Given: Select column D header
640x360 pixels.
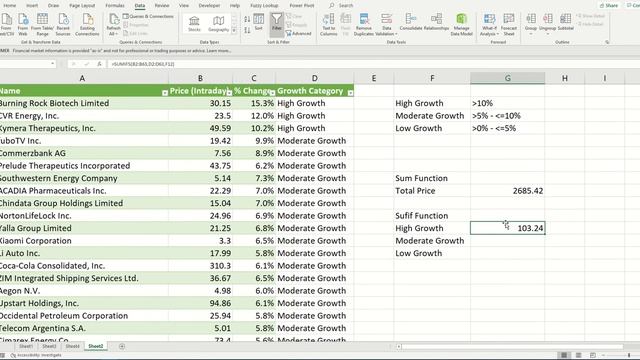Looking at the screenshot, I should click(x=314, y=78).
